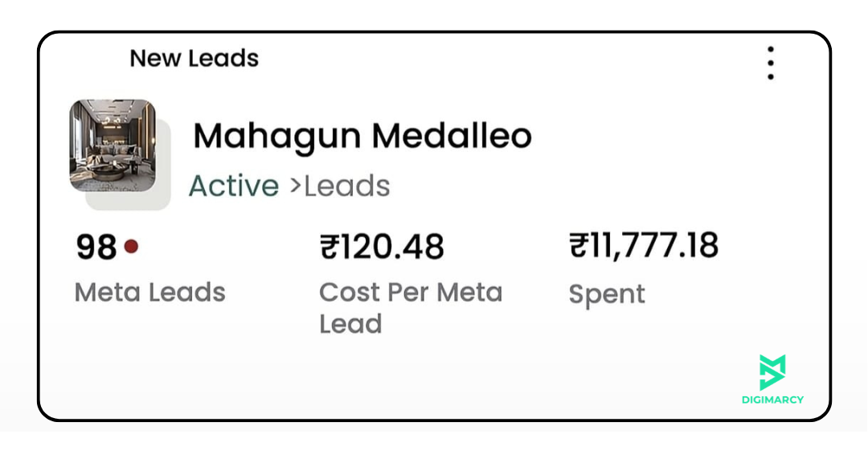Select the Meta Leads label
The width and height of the screenshot is (868, 455).
coord(149,292)
